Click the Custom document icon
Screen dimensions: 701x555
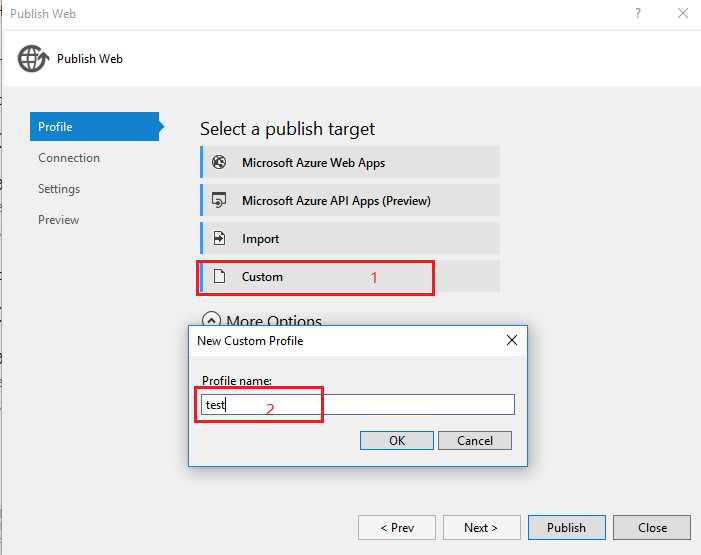(220, 277)
